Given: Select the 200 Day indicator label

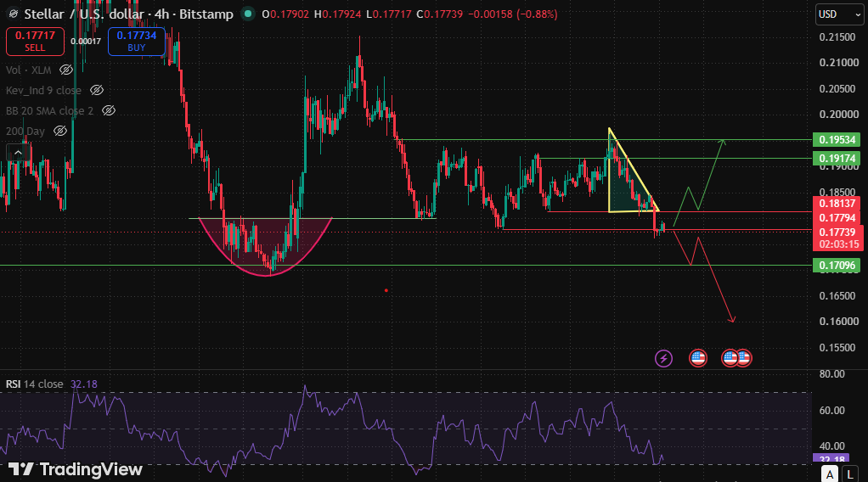Looking at the screenshot, I should pos(25,132).
